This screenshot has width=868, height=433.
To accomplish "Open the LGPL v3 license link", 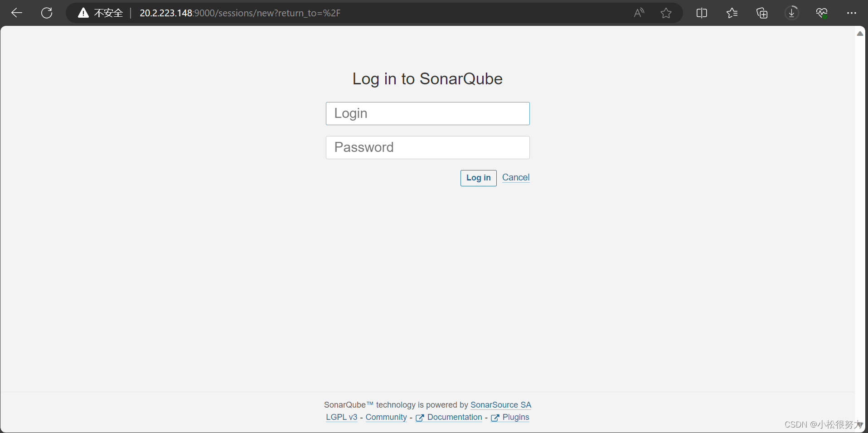I will point(342,417).
